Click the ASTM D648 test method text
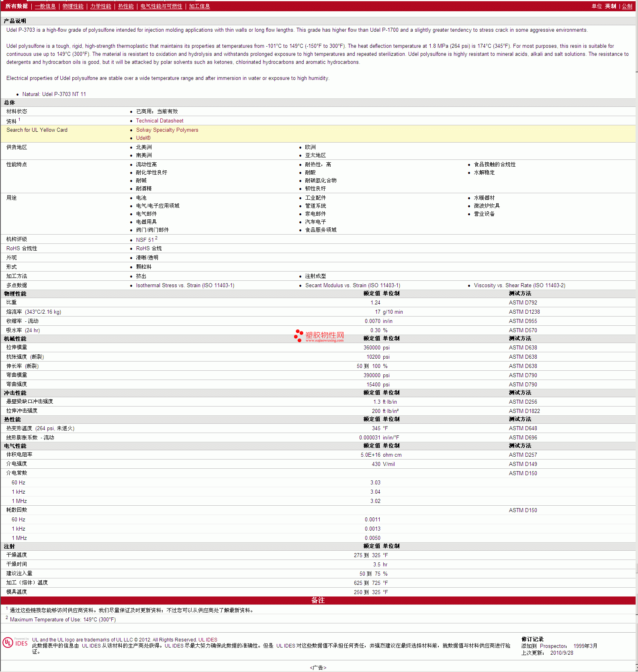This screenshot has width=638, height=672. [x=523, y=428]
